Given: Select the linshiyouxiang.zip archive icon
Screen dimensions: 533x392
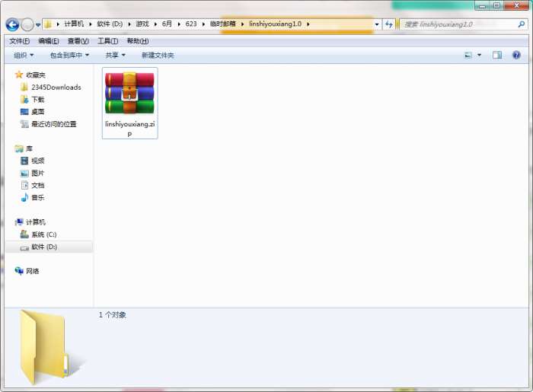Looking at the screenshot, I should [129, 93].
